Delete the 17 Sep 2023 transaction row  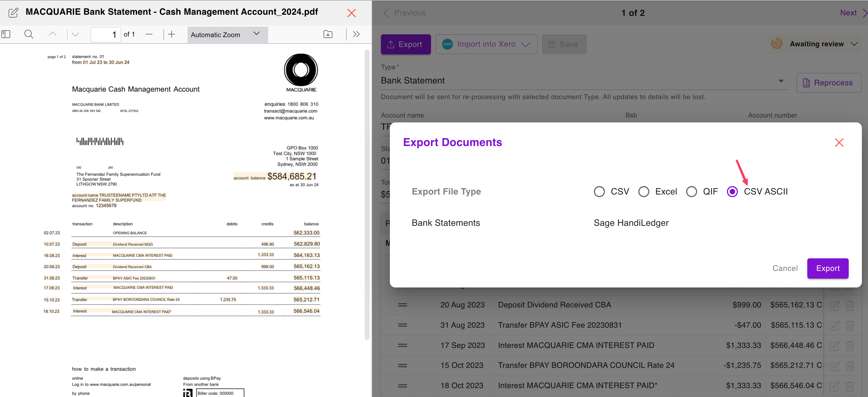pos(850,346)
